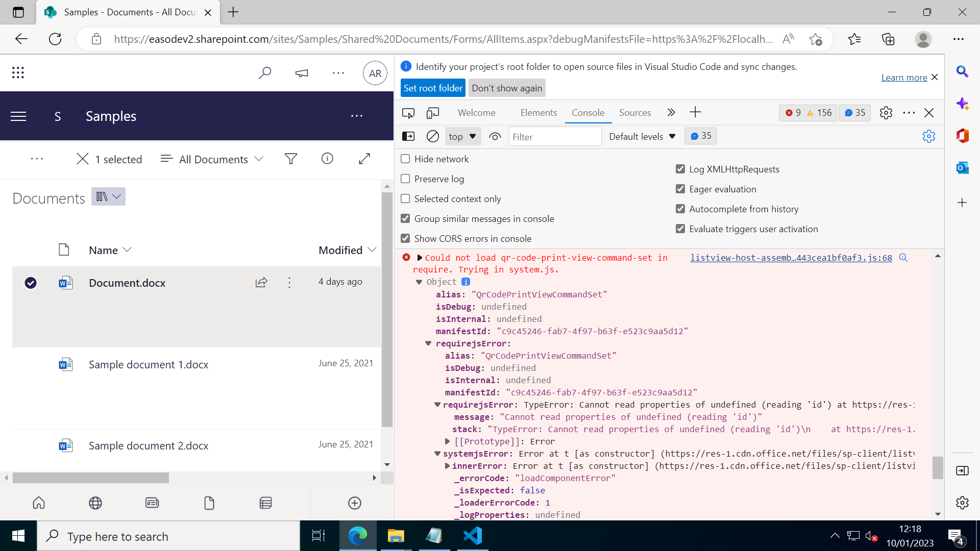The height and width of the screenshot is (551, 980).
Task: Create a live expression with the eye icon
Action: coord(495,136)
